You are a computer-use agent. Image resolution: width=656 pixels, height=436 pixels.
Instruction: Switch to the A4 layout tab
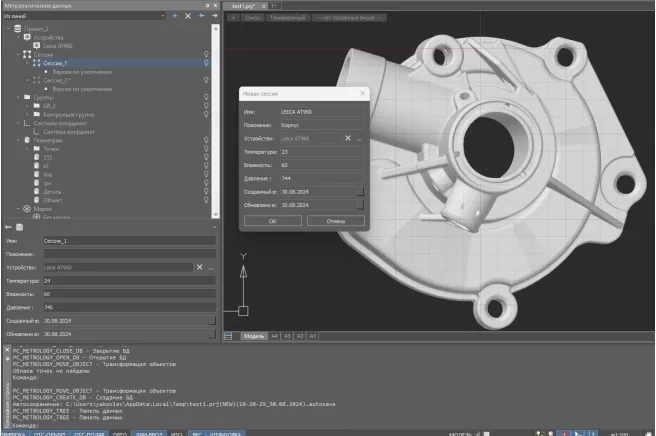click(275, 336)
